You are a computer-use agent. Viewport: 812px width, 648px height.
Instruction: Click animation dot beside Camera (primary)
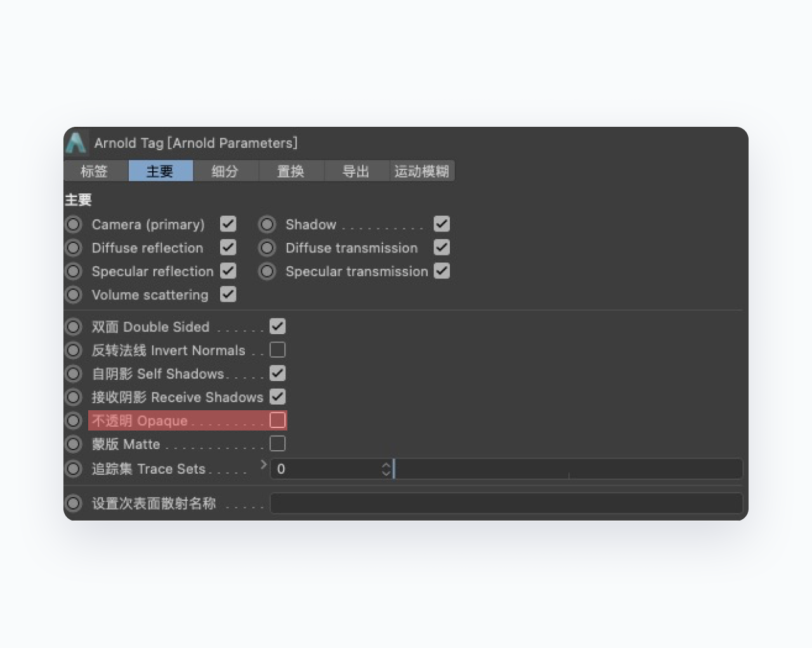point(74,224)
